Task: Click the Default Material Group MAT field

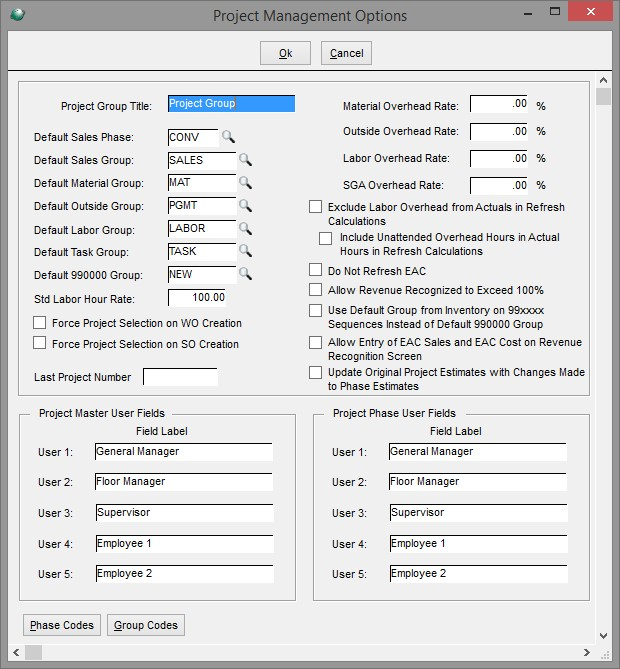Action: [202, 183]
